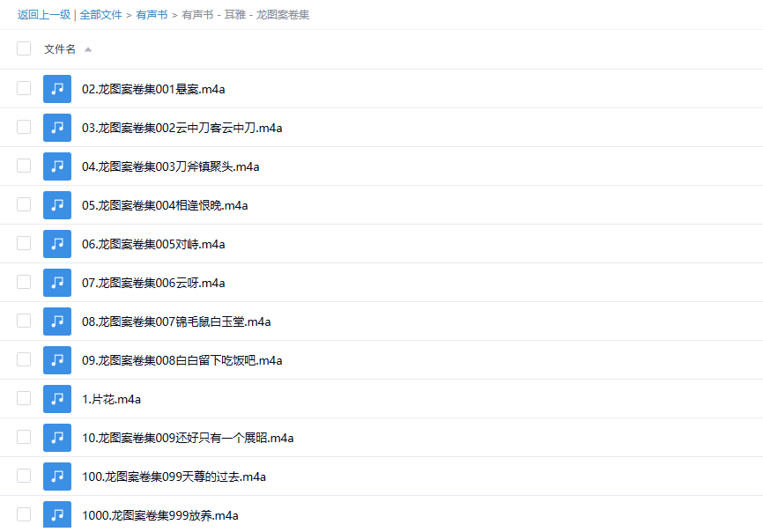The height and width of the screenshot is (532, 763).
Task: Click the music icon for 1.片花.m4a
Action: (x=57, y=398)
